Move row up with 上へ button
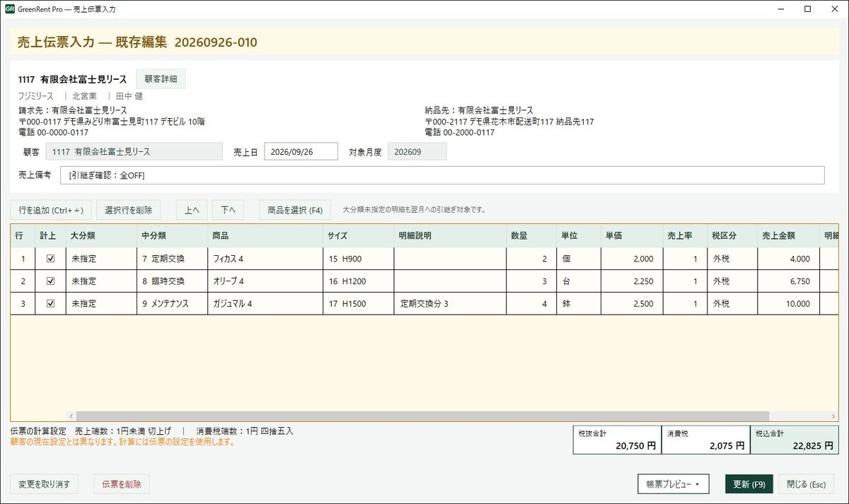This screenshot has height=504, width=849. click(x=192, y=210)
